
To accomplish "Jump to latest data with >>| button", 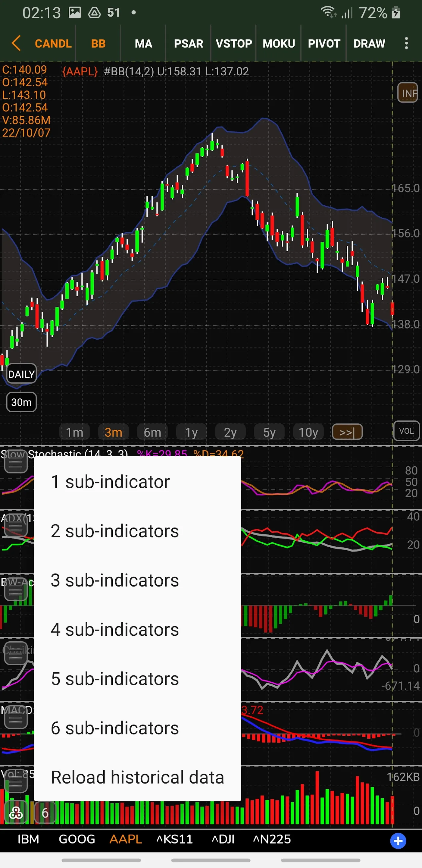I will coord(347,432).
